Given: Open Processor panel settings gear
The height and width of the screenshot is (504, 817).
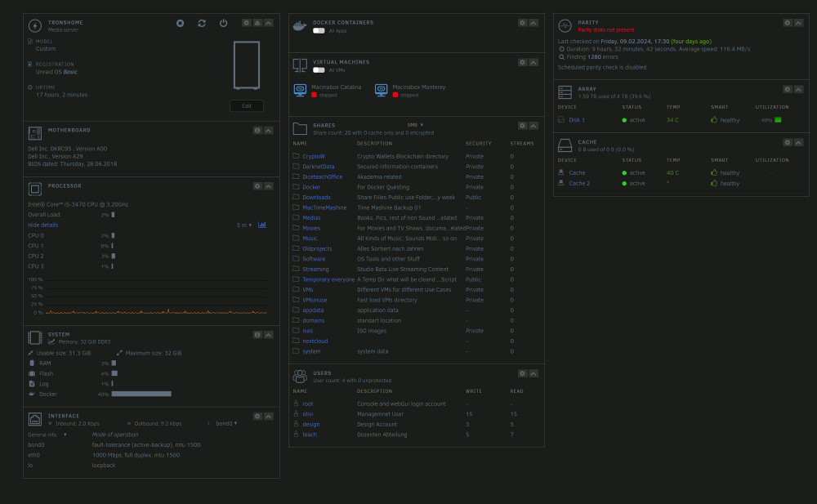Looking at the screenshot, I should (x=257, y=186).
